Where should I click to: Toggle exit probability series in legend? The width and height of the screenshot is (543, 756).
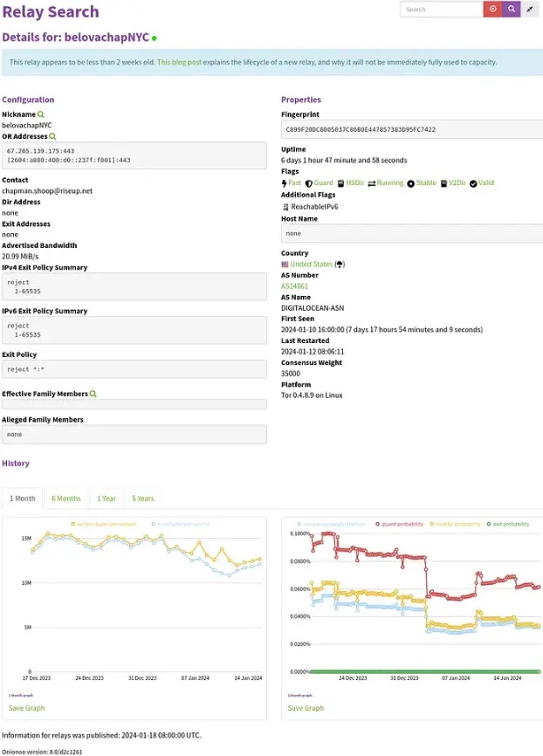(x=508, y=524)
